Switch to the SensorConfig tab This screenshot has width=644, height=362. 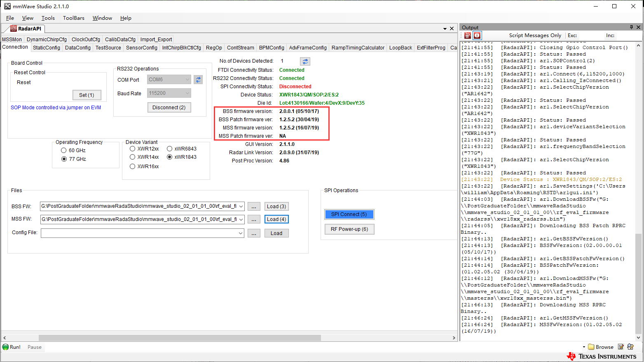point(142,48)
